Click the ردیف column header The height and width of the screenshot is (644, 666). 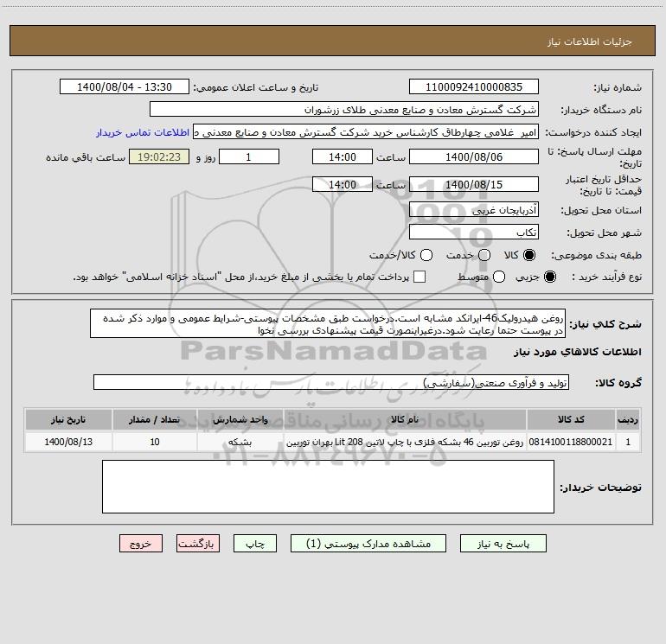[x=628, y=419]
